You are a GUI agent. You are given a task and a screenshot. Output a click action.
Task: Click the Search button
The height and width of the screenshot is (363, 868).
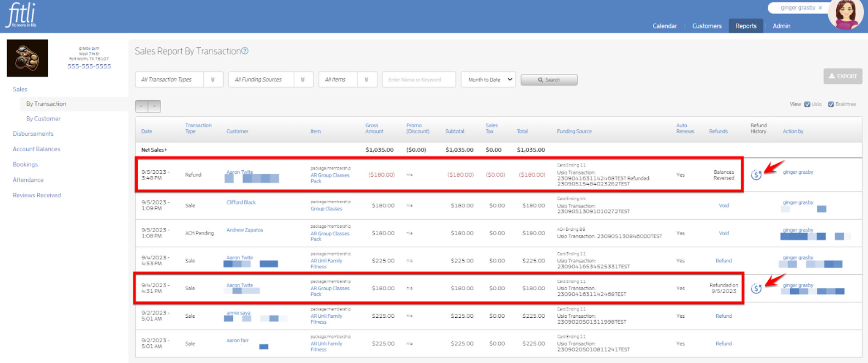coord(549,80)
